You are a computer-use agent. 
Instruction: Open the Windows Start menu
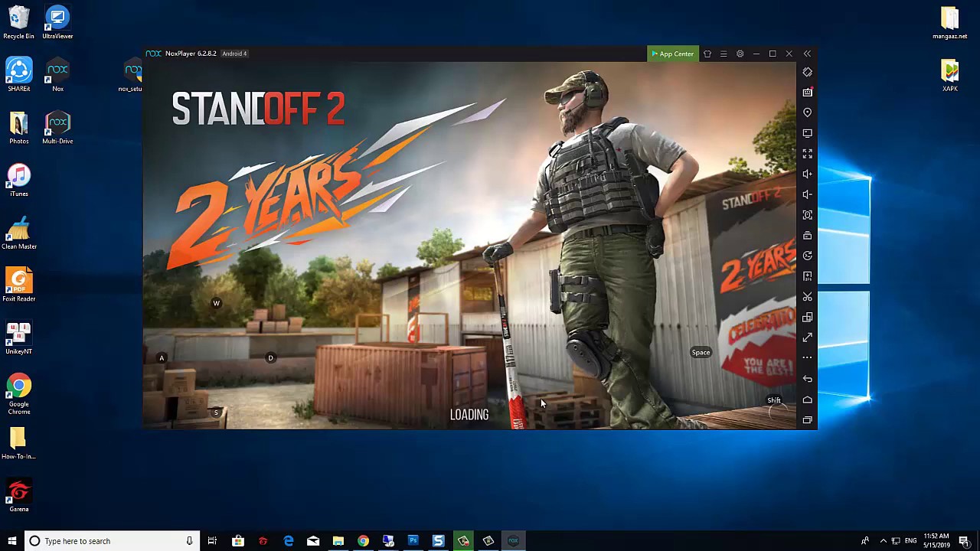pyautogui.click(x=11, y=541)
